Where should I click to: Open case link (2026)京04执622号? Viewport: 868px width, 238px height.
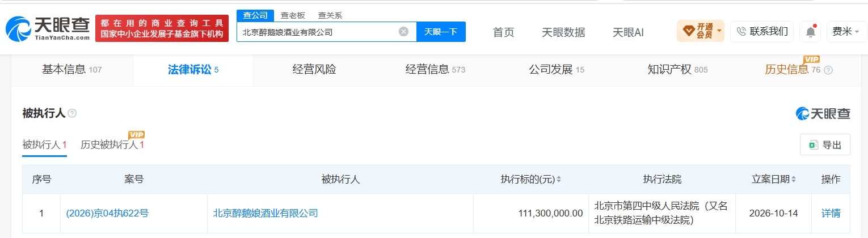pyautogui.click(x=107, y=214)
